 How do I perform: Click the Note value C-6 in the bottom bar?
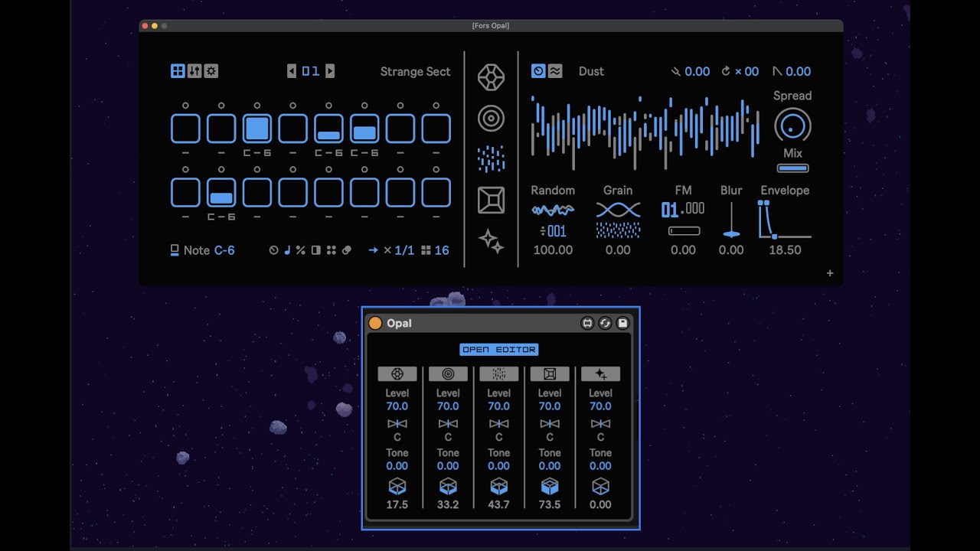[x=224, y=250]
